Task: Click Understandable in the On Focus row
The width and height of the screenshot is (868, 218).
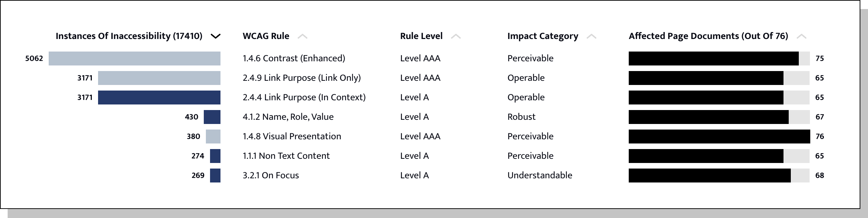Action: (539, 175)
